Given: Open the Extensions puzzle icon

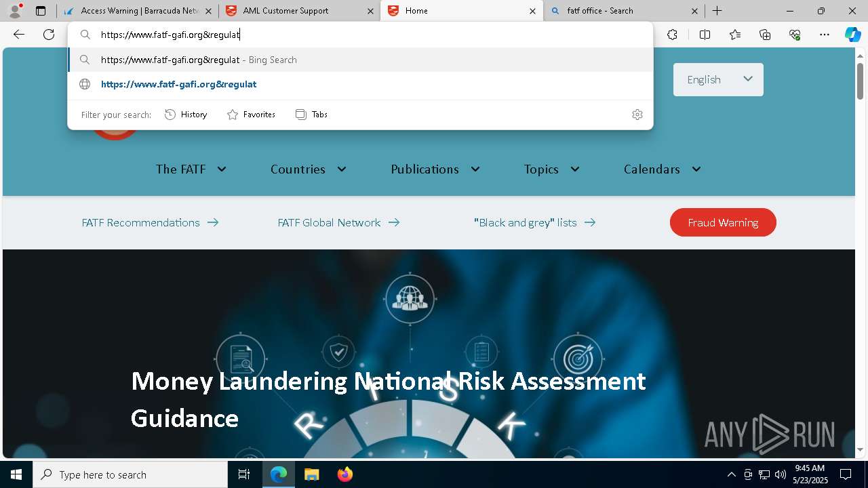Looking at the screenshot, I should pyautogui.click(x=672, y=35).
